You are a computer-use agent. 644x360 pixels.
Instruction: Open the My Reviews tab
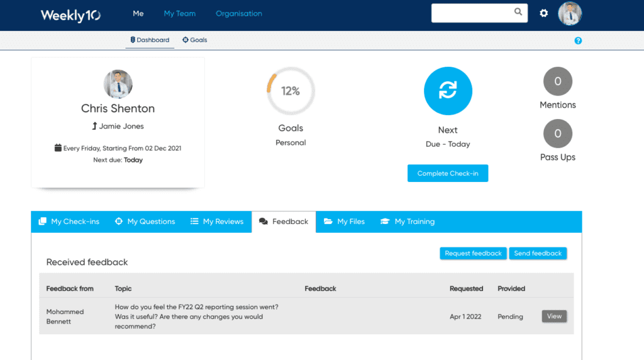pyautogui.click(x=217, y=222)
